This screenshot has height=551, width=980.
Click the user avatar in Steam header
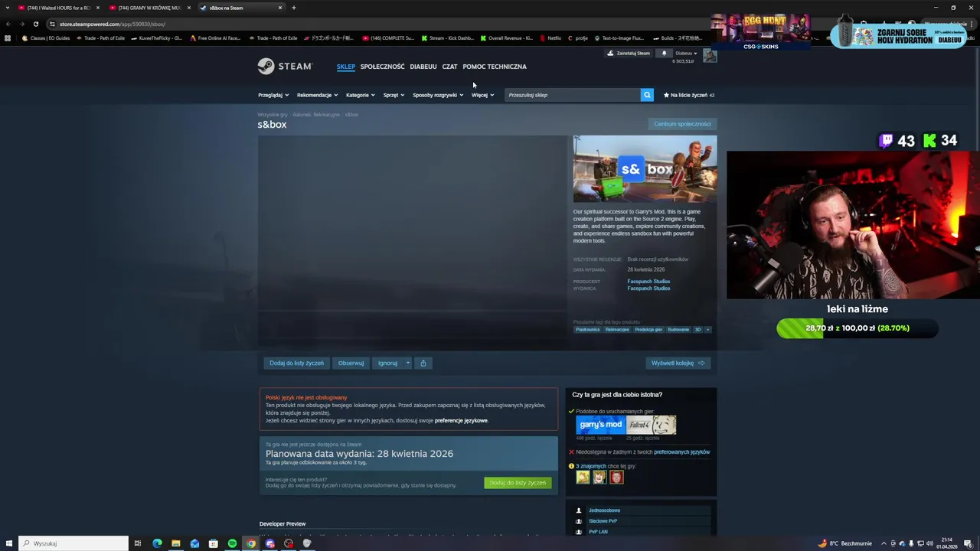coord(710,55)
